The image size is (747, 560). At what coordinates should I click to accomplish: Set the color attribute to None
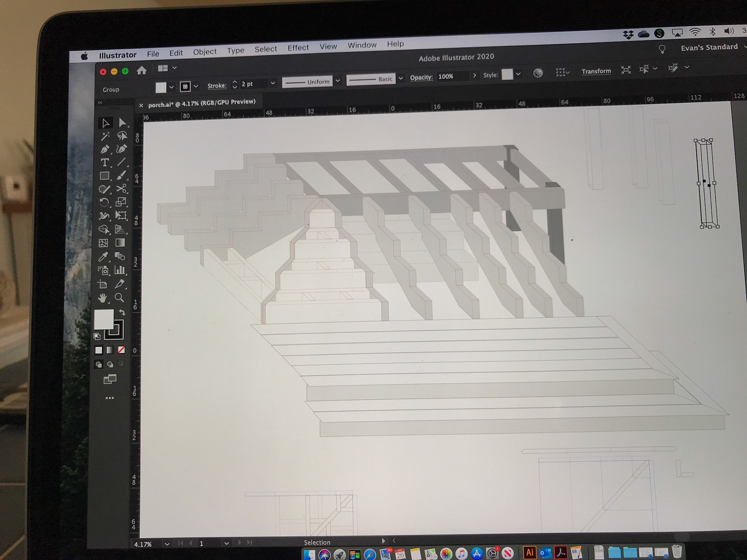[x=121, y=350]
